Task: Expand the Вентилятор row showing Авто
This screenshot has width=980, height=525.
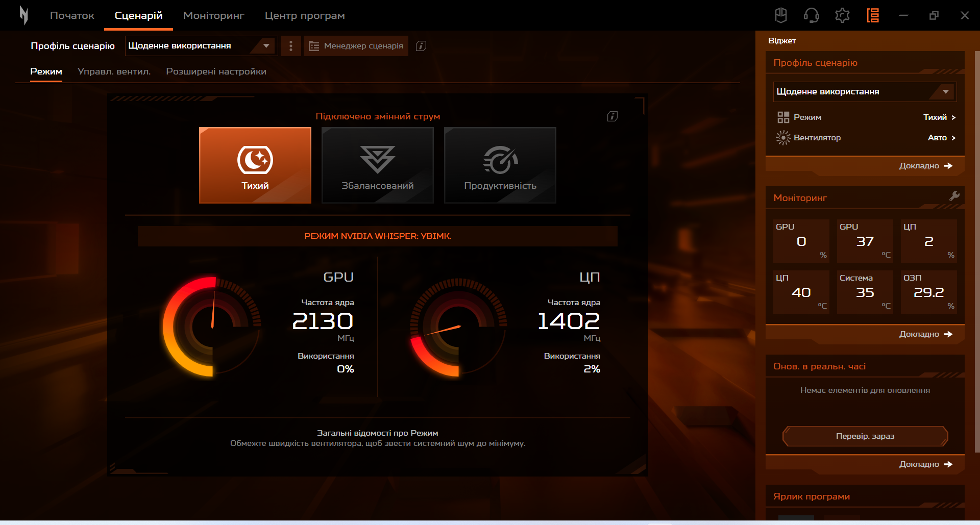Action: click(x=866, y=138)
